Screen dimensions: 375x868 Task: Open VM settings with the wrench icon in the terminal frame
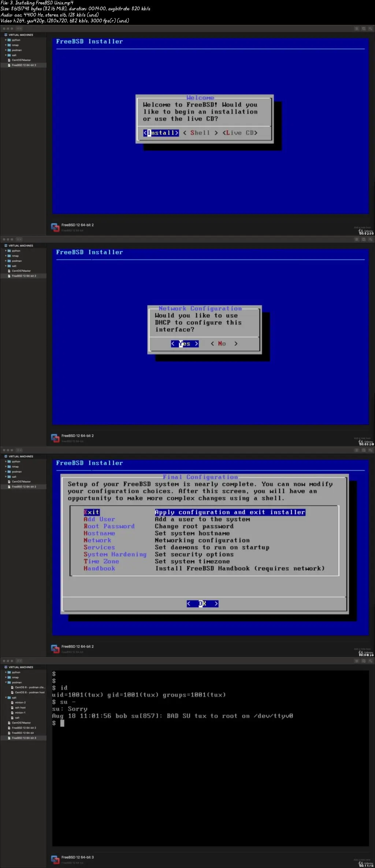371,661
